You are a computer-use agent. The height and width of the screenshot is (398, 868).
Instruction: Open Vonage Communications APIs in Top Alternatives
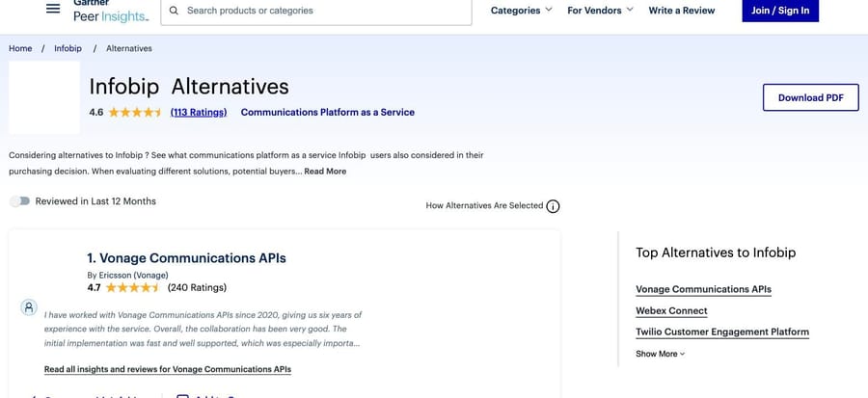(x=703, y=289)
